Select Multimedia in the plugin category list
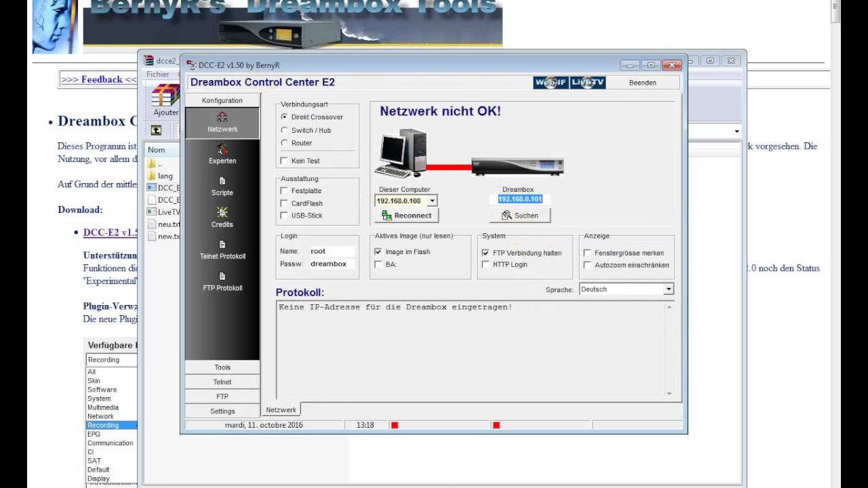Viewport: 868px width, 488px height. coord(103,407)
